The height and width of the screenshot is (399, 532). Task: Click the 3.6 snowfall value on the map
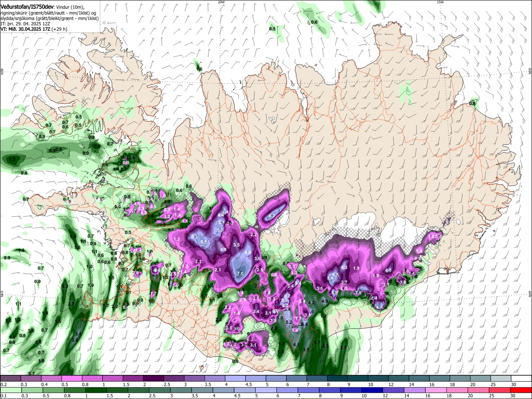[257, 259]
